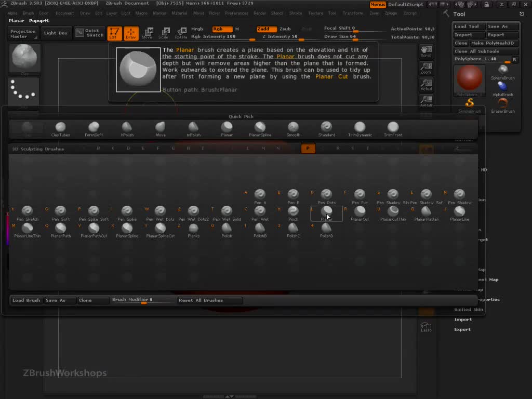The height and width of the screenshot is (399, 532).
Task: Click the AAHalf view icon
Action: [x=426, y=101]
